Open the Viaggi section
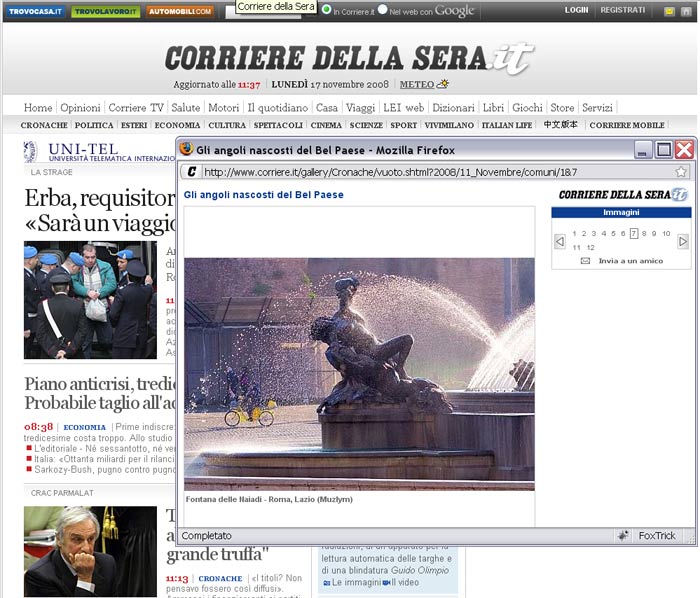Viewport: 700px width, 598px height. click(360, 108)
